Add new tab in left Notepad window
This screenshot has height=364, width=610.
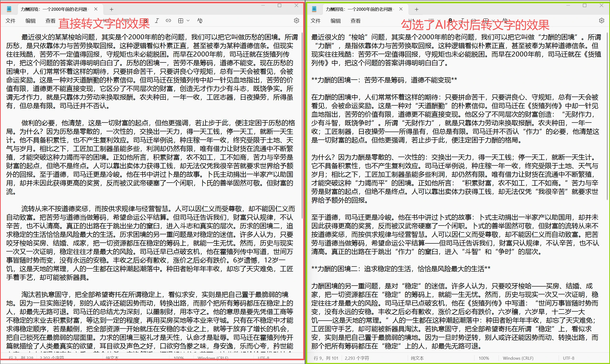tap(111, 9)
